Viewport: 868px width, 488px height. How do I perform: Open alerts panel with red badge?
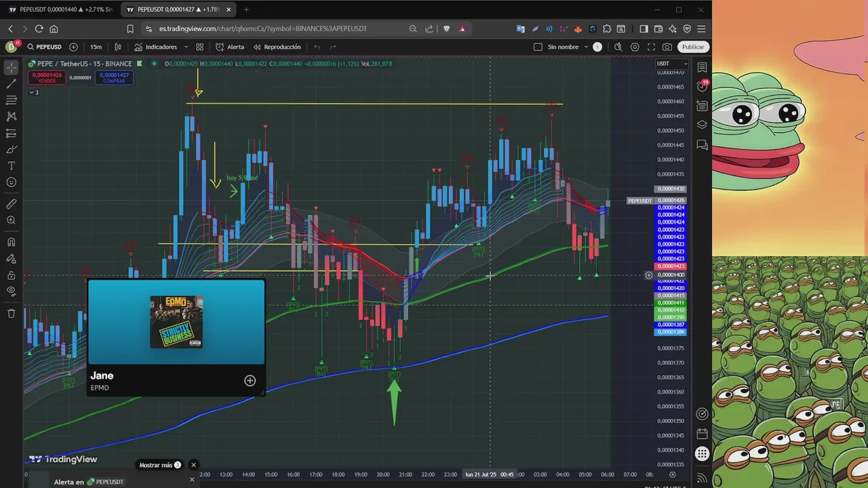(x=702, y=86)
